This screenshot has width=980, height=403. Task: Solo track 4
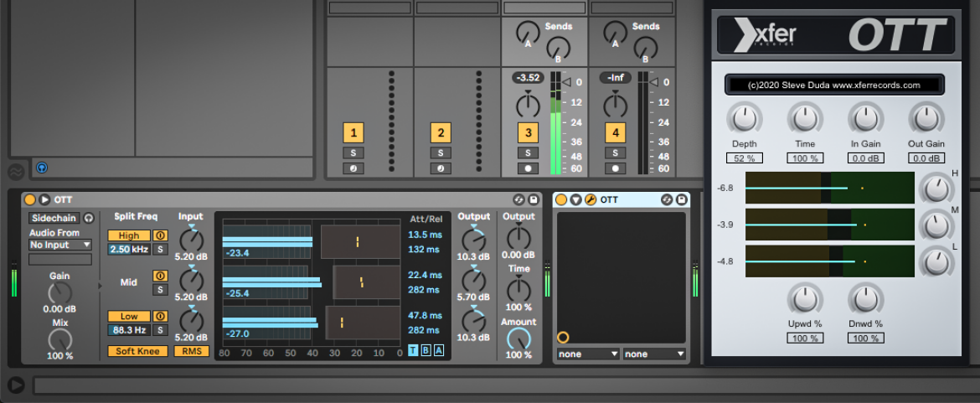pos(616,153)
